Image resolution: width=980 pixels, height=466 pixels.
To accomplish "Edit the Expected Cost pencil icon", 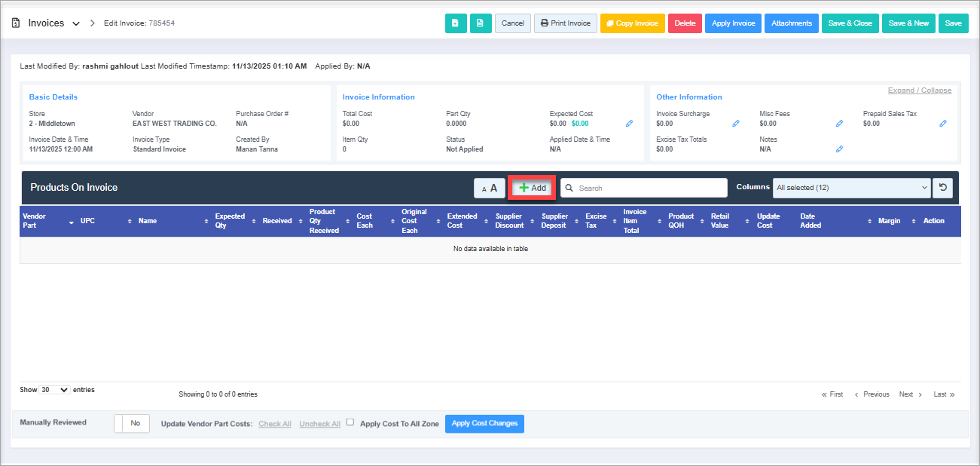I will [x=629, y=124].
